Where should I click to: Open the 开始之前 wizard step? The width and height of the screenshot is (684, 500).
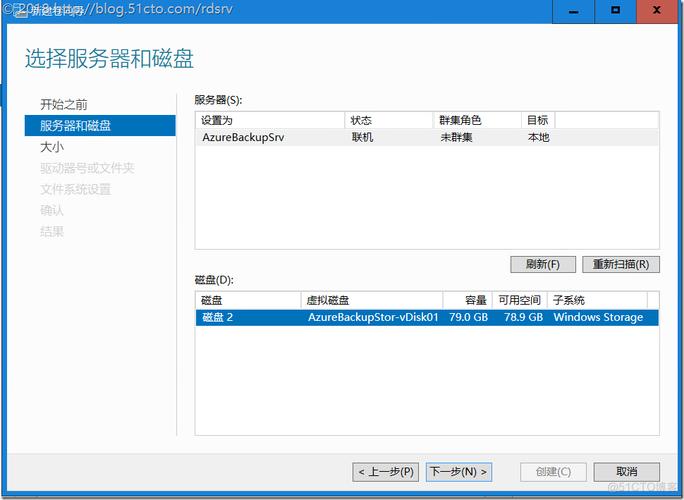click(64, 104)
